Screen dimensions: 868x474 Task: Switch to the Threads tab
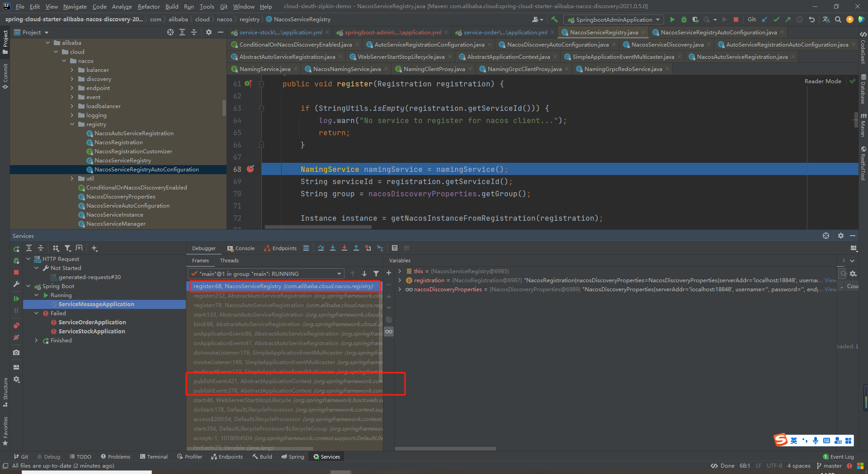(229, 260)
